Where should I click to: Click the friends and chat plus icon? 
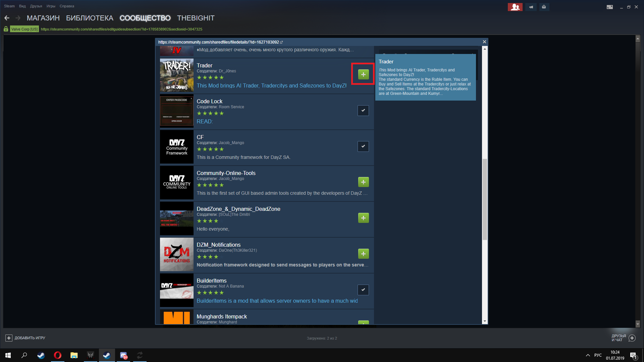coord(632,338)
